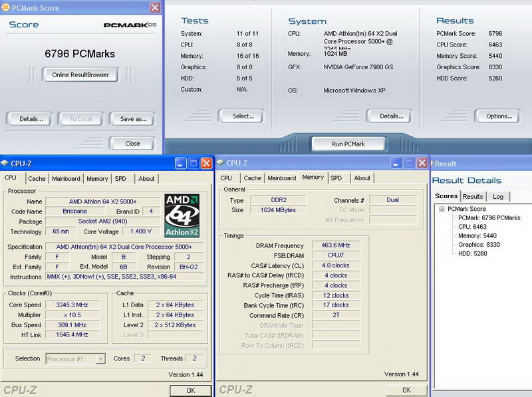Open Mainboard tab in right CPU-Z

(282, 178)
